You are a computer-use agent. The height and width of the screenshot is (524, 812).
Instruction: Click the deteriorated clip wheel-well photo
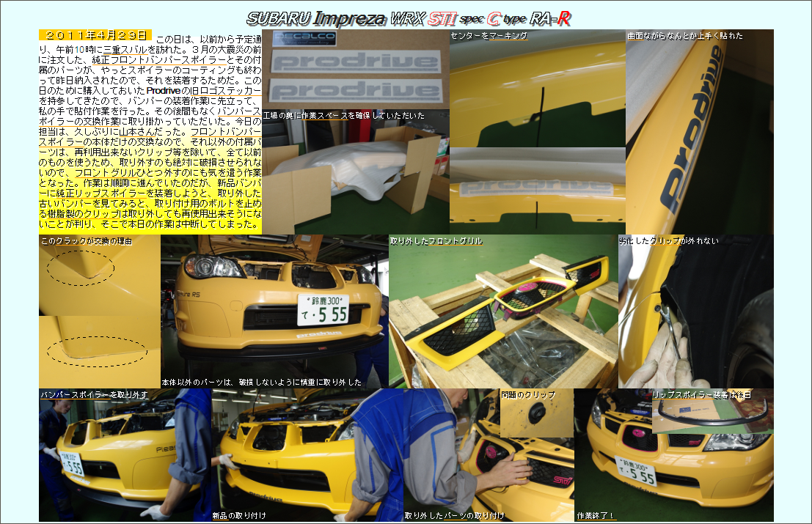(695, 315)
